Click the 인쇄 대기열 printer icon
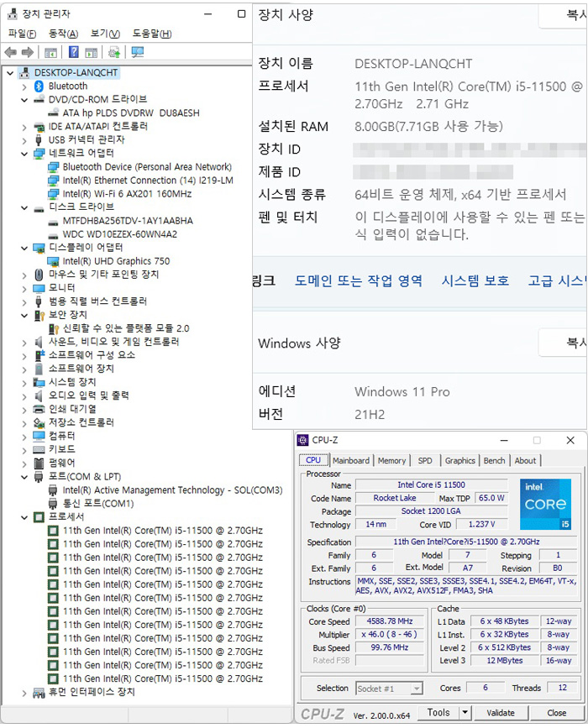 pos(39,410)
